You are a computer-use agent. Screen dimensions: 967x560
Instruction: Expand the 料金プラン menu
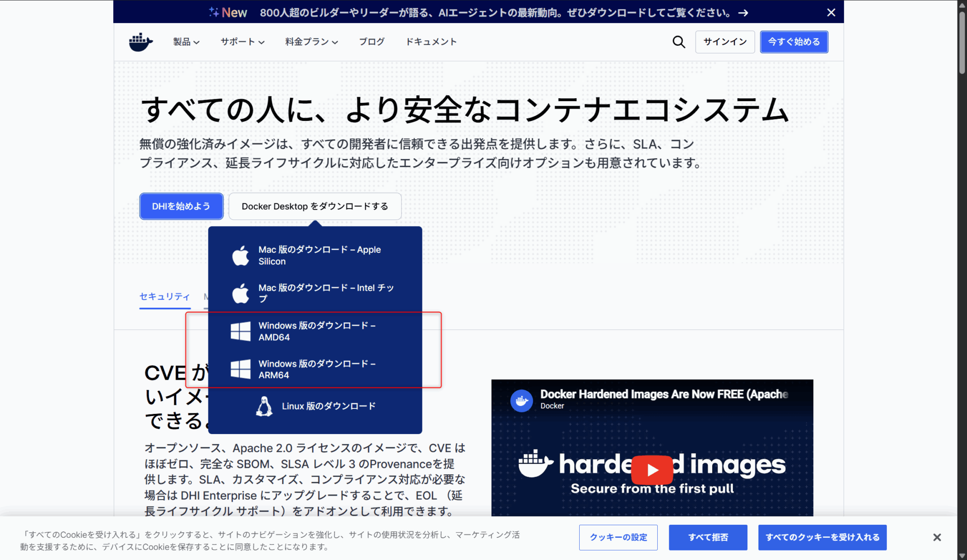pyautogui.click(x=311, y=42)
